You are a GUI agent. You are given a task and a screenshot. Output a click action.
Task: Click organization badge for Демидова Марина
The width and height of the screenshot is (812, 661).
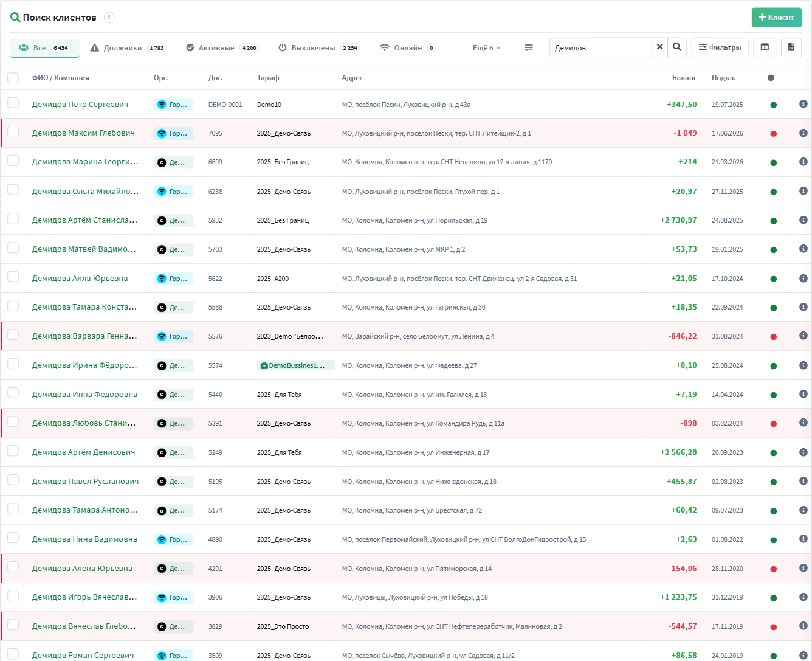174,162
